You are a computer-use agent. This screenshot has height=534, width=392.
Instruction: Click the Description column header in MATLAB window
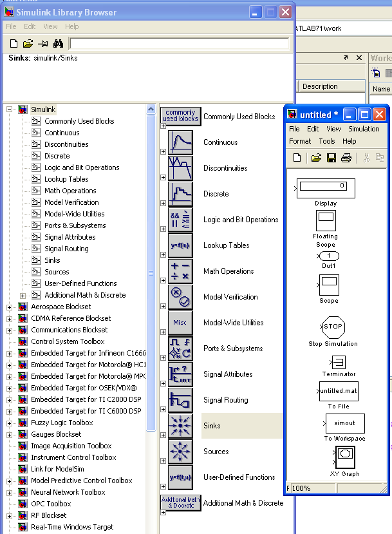point(331,86)
